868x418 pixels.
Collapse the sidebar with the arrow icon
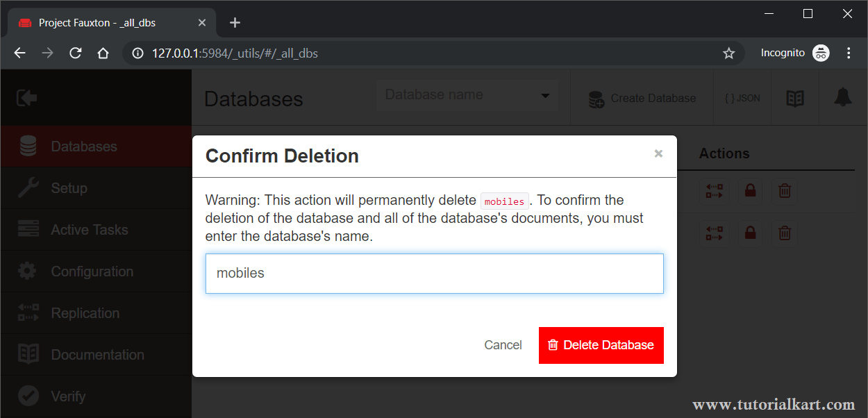[x=28, y=97]
